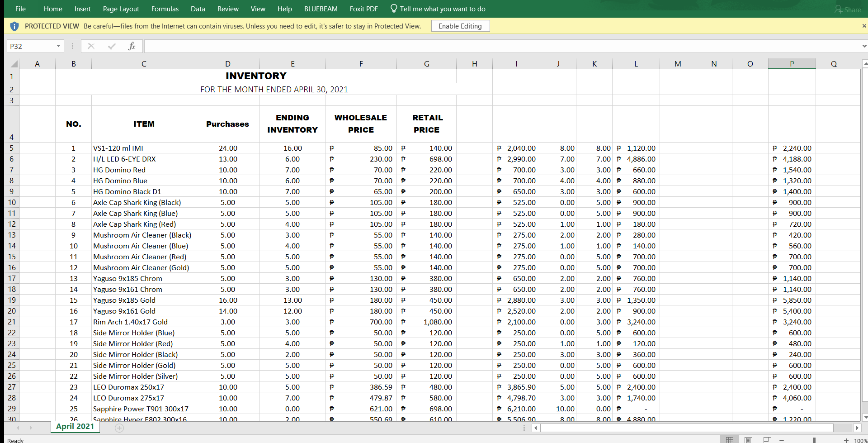
Task: Open the Formulas ribbon tab
Action: click(165, 9)
